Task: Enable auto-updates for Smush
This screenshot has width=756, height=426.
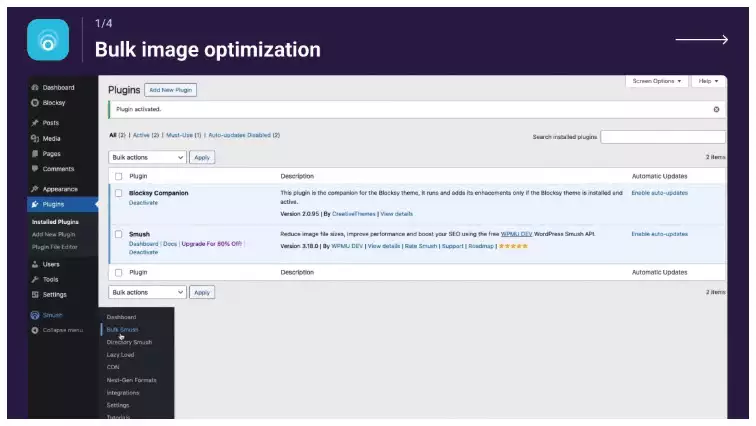Action: coord(660,234)
